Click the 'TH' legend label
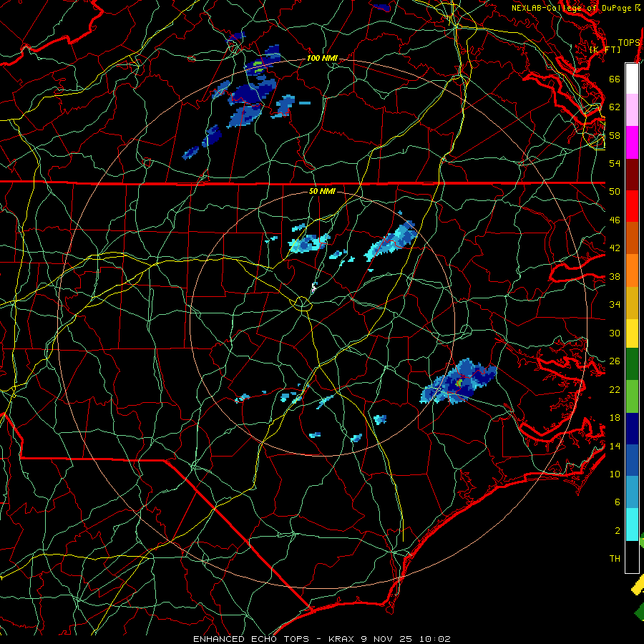 coord(615,559)
